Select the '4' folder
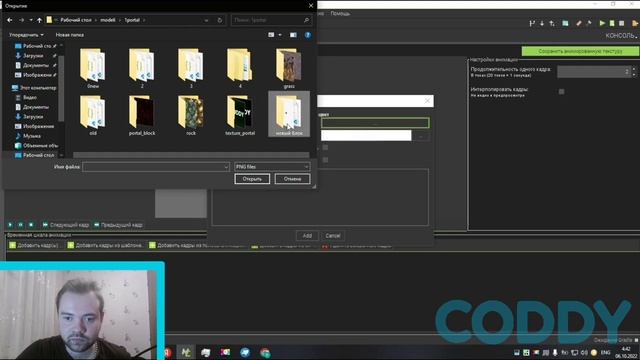640x360 pixels. (240, 68)
